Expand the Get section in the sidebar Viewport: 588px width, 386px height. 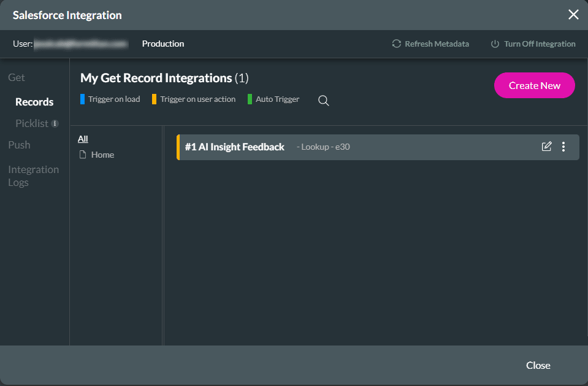(x=17, y=77)
